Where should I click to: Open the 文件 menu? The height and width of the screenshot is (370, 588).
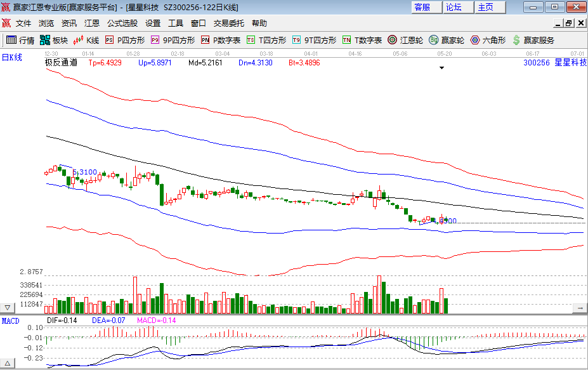point(23,23)
